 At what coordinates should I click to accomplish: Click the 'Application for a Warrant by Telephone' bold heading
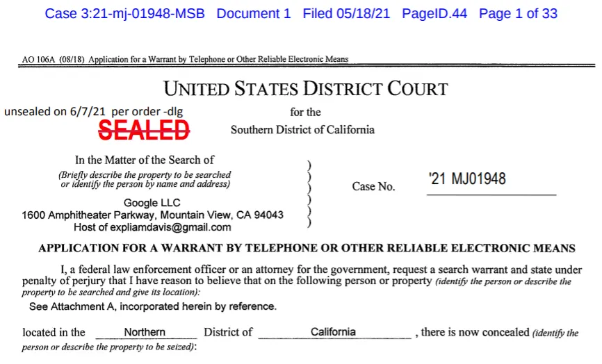pyautogui.click(x=307, y=248)
